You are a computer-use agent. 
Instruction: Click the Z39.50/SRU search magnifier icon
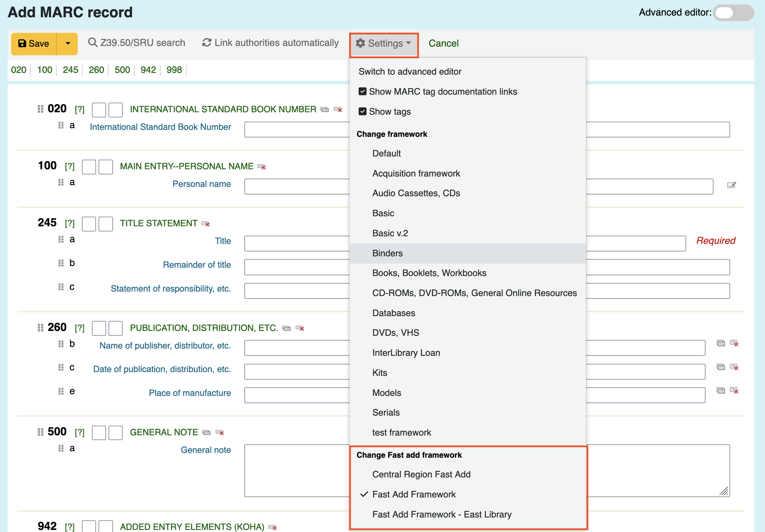point(93,42)
